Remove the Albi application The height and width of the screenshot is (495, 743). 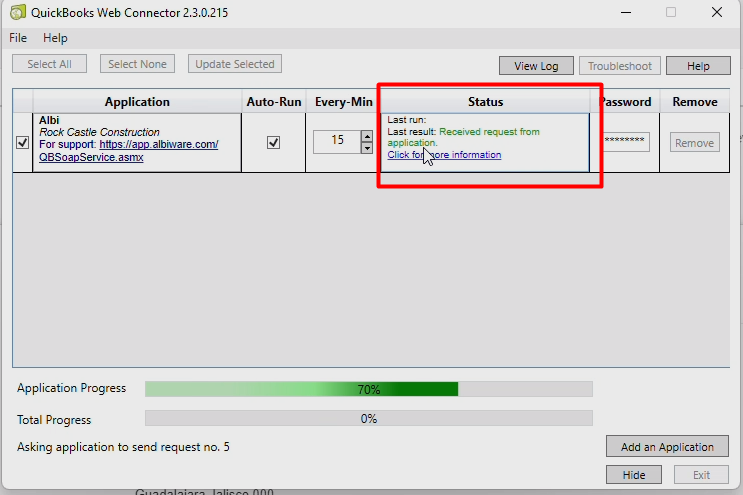point(695,143)
